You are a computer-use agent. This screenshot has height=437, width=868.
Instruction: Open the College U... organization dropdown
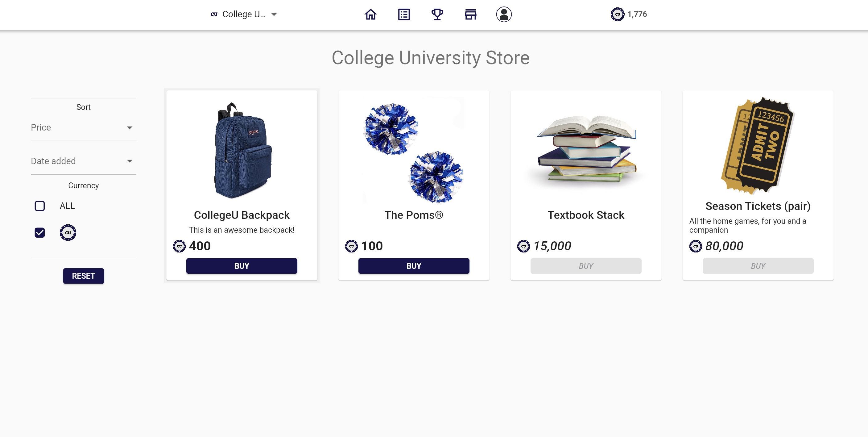point(243,15)
